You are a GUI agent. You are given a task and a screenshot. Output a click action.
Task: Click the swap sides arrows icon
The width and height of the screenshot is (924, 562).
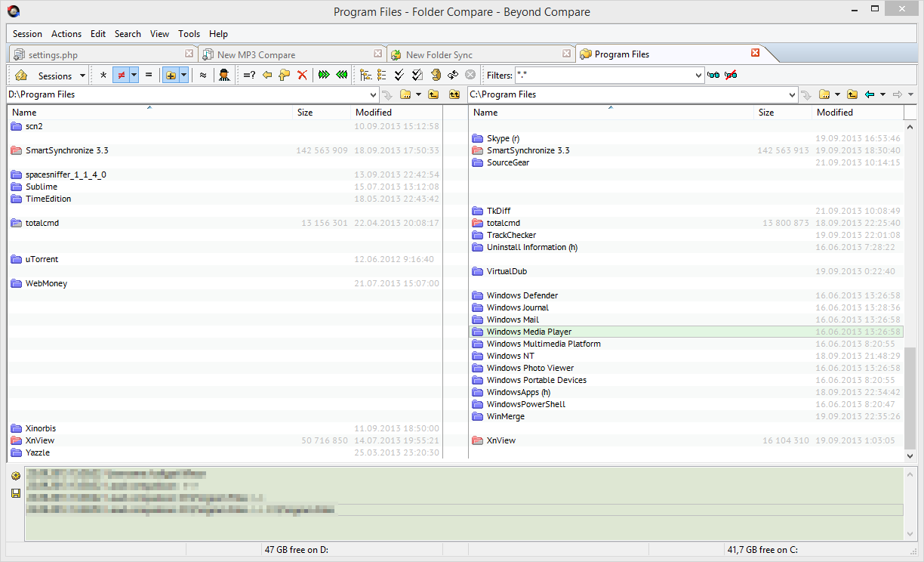pyautogui.click(x=453, y=76)
